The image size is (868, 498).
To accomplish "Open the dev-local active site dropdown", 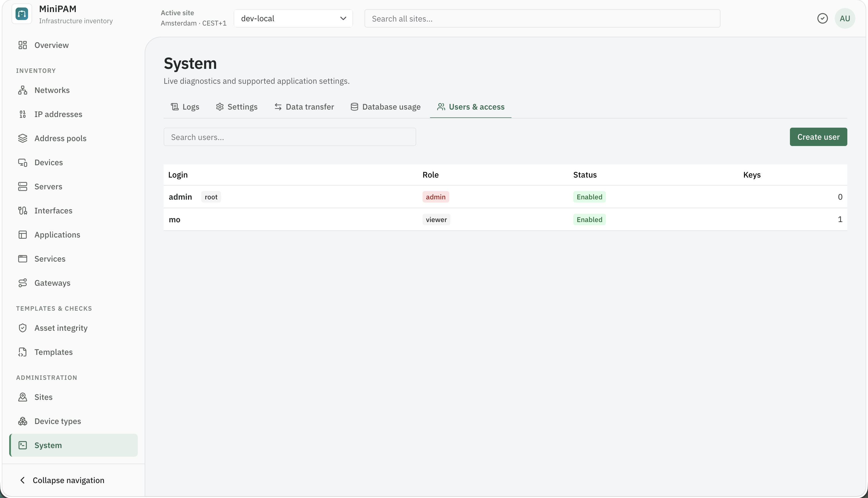I will pyautogui.click(x=293, y=18).
